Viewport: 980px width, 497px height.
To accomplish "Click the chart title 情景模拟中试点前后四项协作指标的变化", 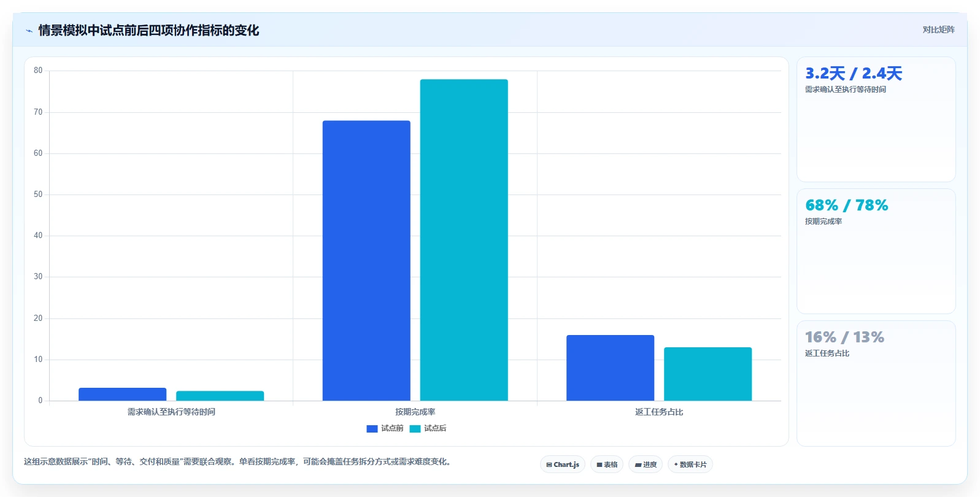I will pos(149,31).
